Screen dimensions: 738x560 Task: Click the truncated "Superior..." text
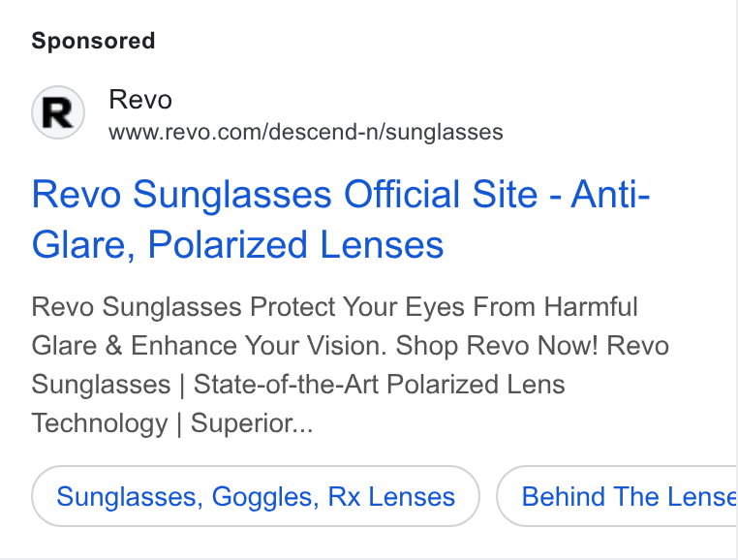[252, 423]
